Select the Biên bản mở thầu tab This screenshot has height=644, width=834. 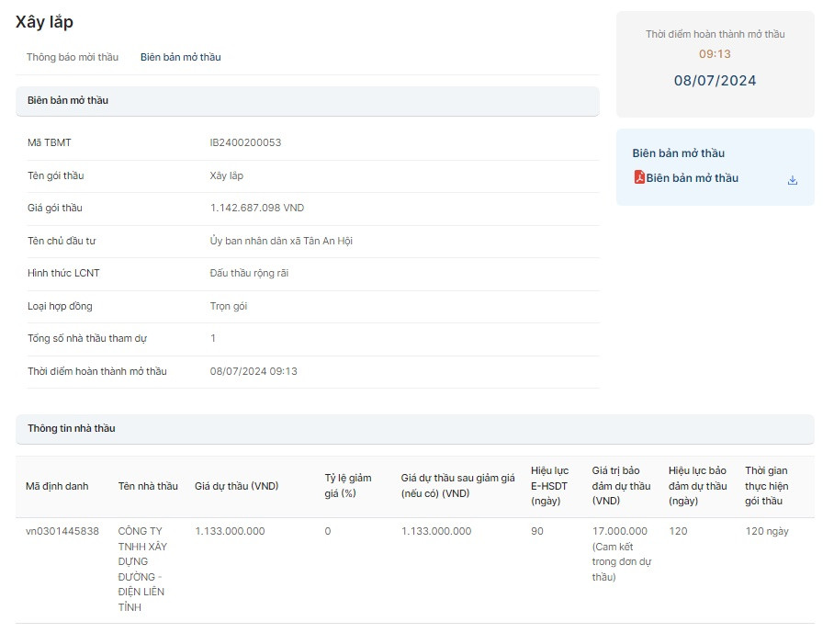point(180,57)
